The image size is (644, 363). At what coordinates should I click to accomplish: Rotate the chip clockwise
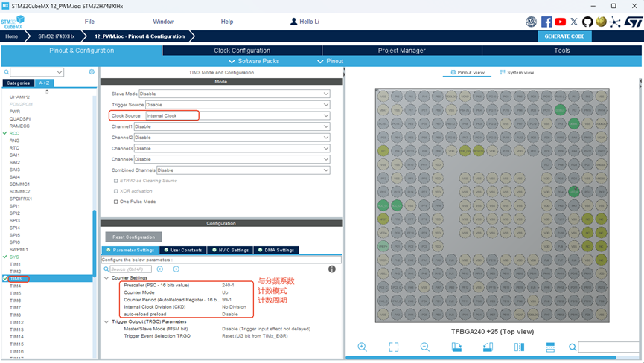pos(456,347)
